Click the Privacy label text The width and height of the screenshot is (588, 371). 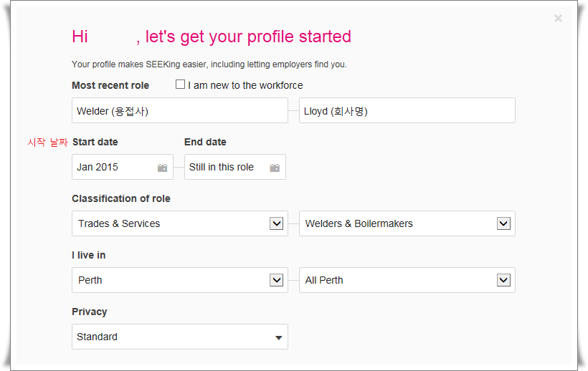(89, 312)
